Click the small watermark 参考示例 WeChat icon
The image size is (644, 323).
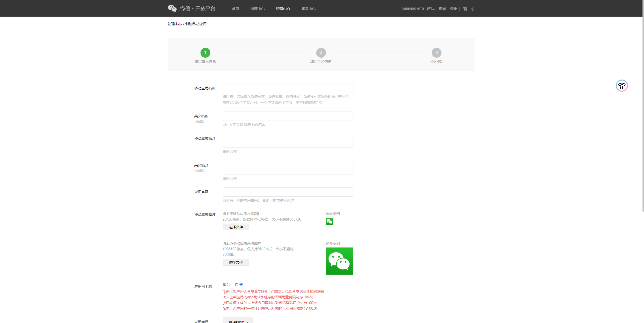pos(329,221)
